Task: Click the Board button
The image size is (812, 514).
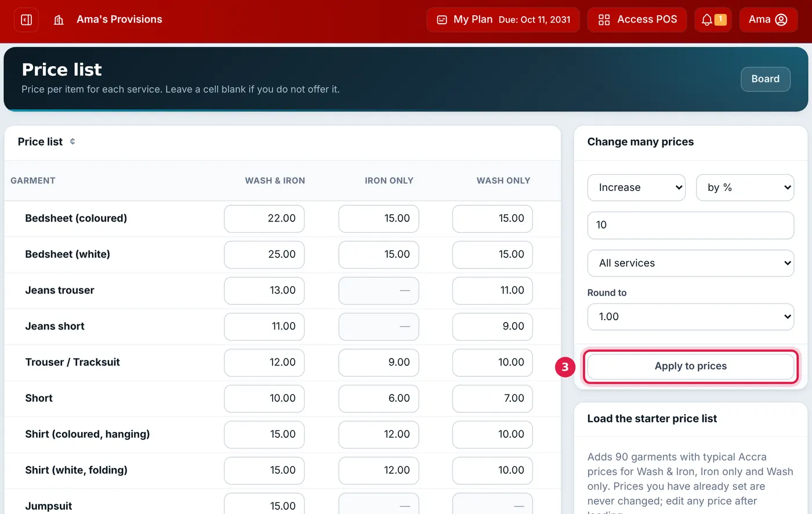Action: (x=765, y=79)
